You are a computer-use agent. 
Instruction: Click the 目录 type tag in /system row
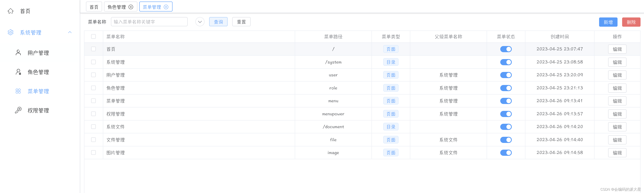coord(391,62)
